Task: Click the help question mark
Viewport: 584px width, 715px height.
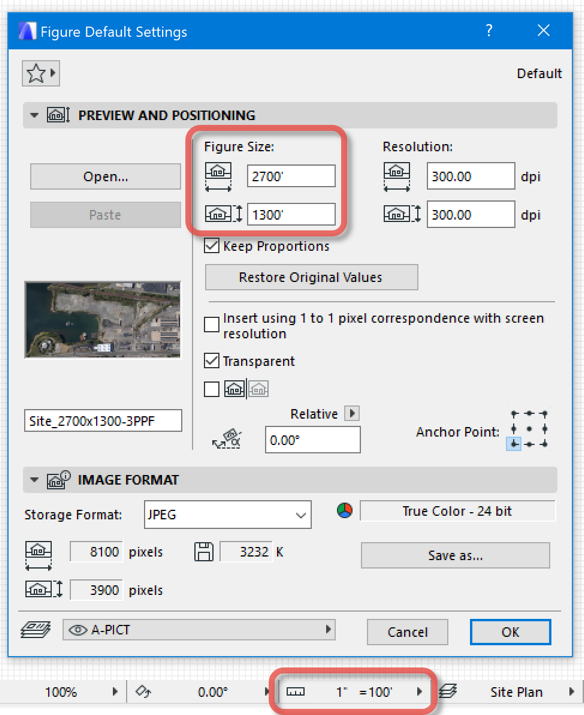Action: click(489, 31)
